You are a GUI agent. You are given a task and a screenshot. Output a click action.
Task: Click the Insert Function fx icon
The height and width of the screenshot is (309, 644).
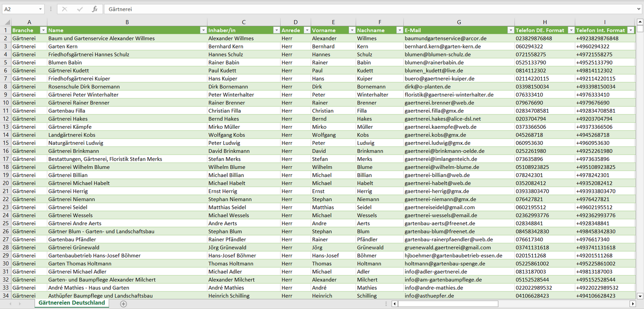pyautogui.click(x=94, y=9)
